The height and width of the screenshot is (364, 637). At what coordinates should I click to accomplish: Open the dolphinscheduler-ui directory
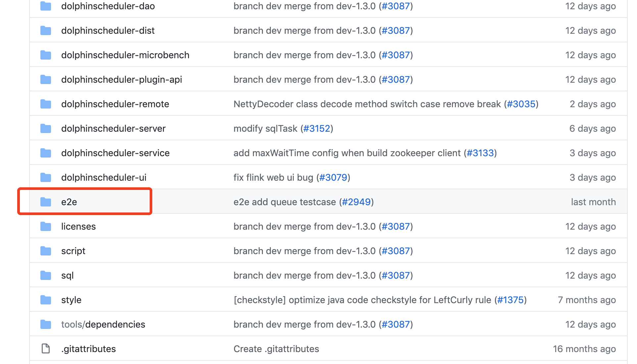point(104,177)
